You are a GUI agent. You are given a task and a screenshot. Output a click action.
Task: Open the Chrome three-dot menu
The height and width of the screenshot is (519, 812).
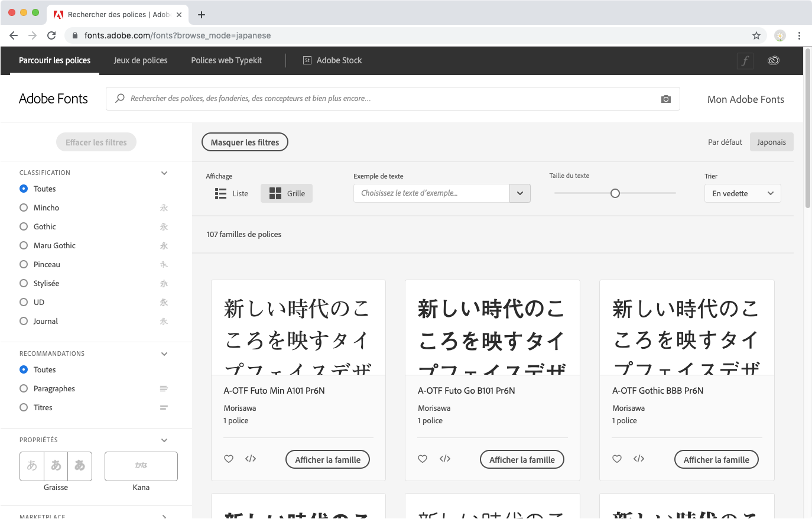799,35
